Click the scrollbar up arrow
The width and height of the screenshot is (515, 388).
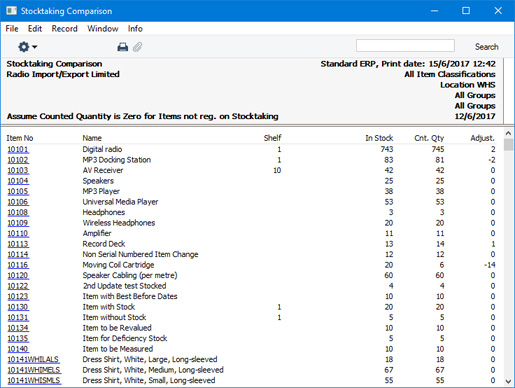(508, 133)
